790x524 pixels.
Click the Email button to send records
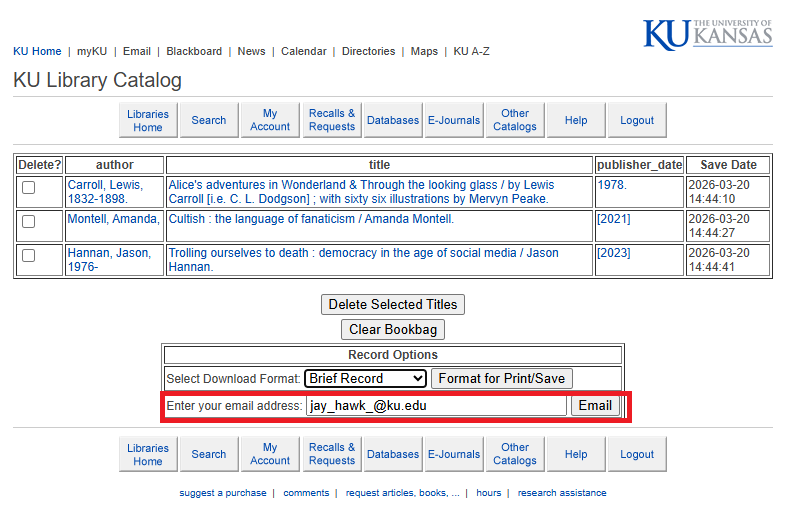click(595, 405)
